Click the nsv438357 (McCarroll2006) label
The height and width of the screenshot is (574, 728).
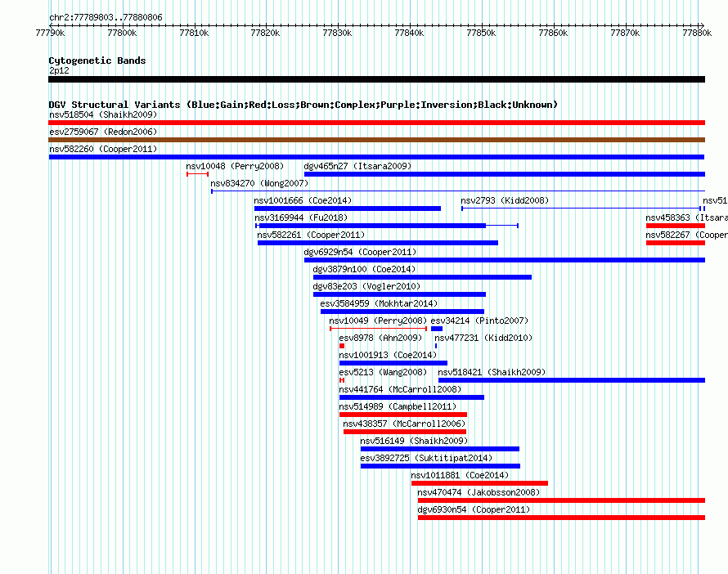click(x=404, y=424)
